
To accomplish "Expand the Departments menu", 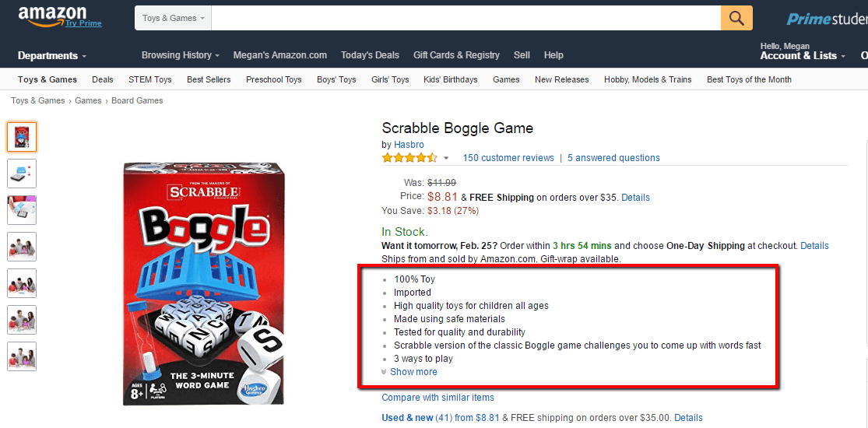I will [x=51, y=55].
